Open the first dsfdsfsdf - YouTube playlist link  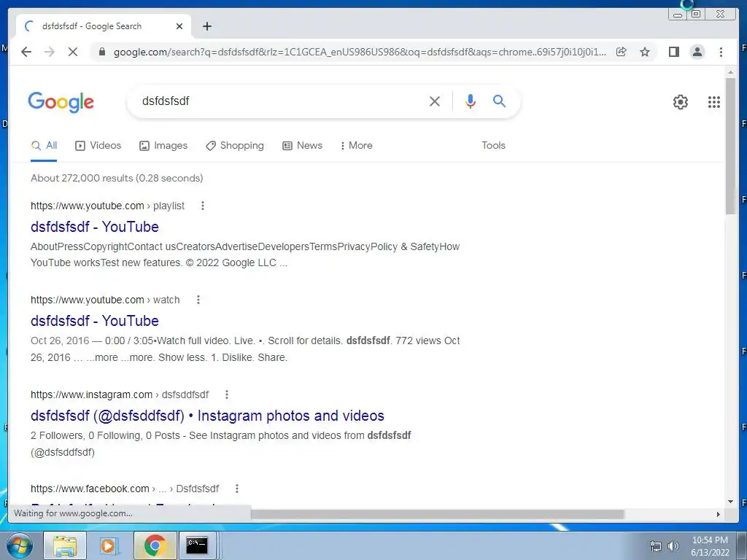pyautogui.click(x=94, y=227)
